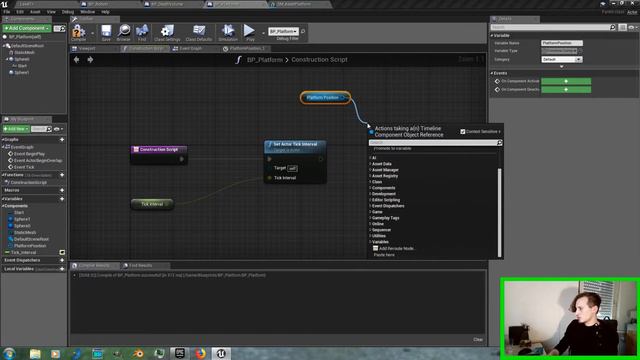Open the Asset menu

click(x=35, y=12)
